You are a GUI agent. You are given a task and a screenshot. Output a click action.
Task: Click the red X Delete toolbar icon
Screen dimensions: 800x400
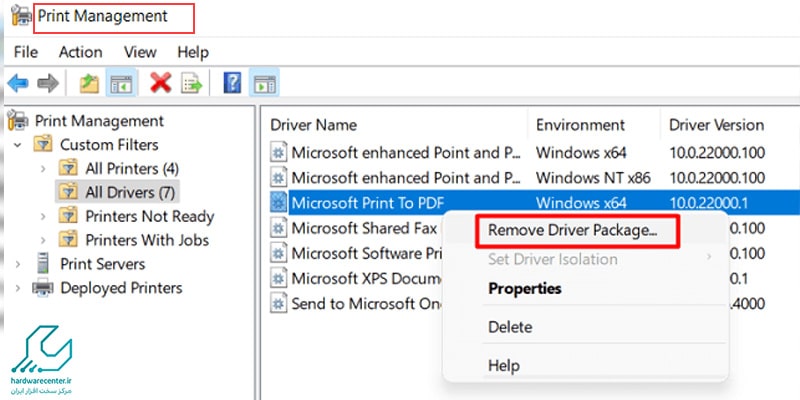pos(161,83)
